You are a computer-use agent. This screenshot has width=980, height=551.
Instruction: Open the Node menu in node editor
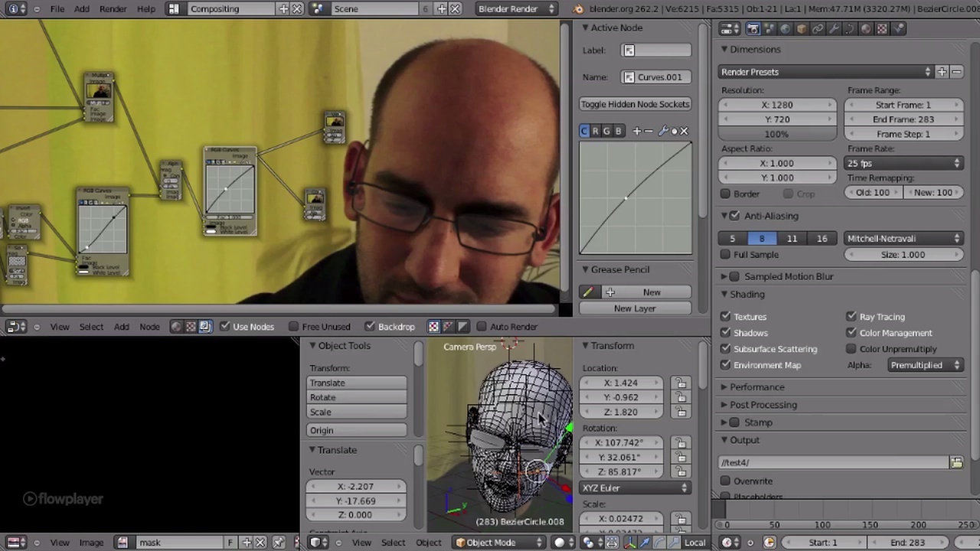pos(149,327)
